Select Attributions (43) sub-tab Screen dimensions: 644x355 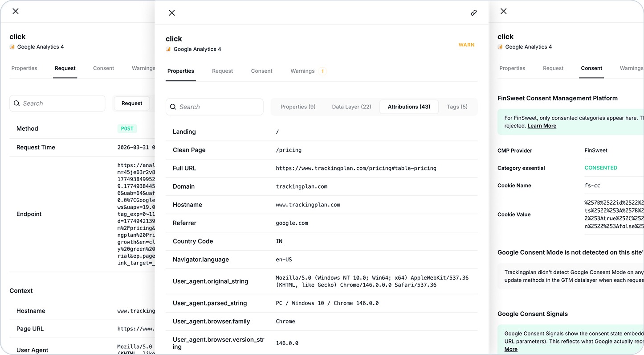tap(409, 107)
